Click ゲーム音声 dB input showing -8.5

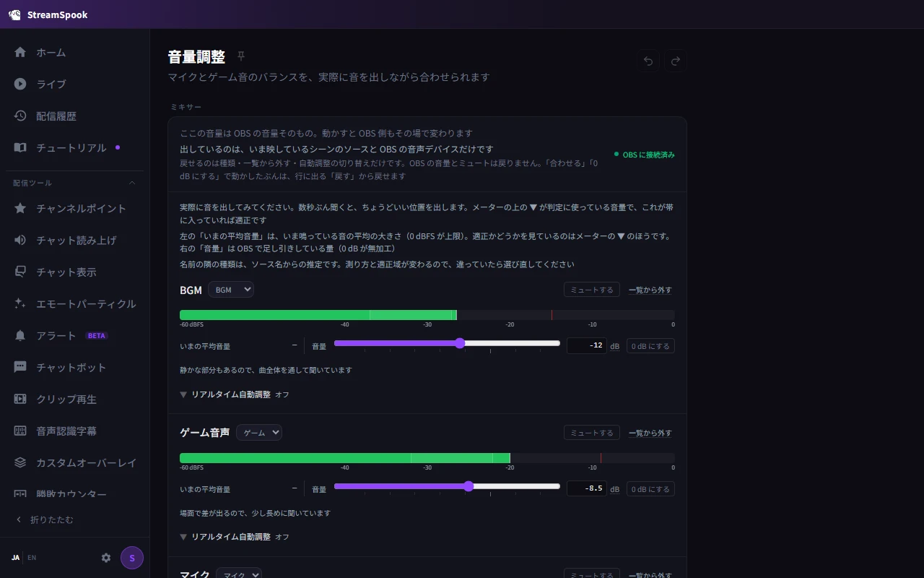pyautogui.click(x=587, y=489)
